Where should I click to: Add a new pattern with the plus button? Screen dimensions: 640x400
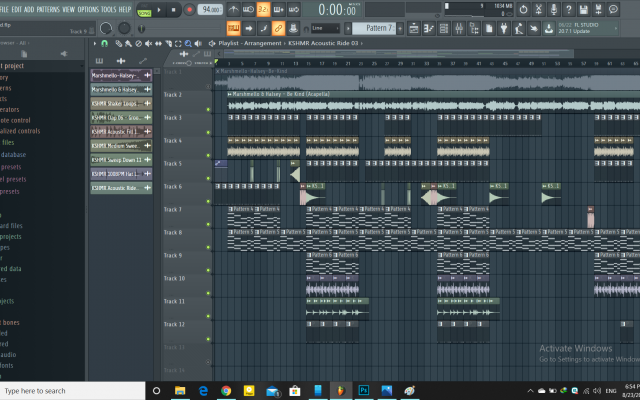pos(400,28)
